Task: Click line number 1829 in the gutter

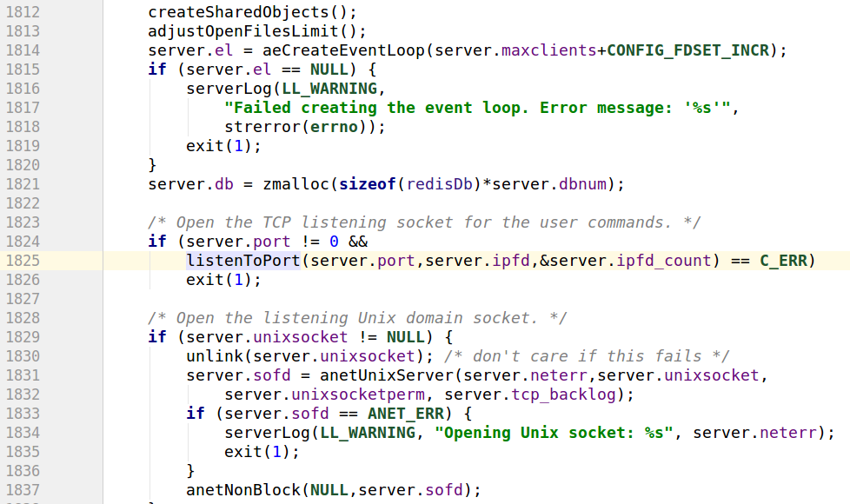Action: point(23,337)
